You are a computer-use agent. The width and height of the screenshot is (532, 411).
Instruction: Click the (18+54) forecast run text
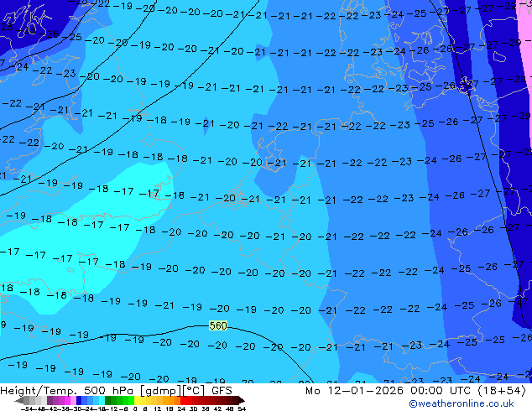click(x=502, y=391)
